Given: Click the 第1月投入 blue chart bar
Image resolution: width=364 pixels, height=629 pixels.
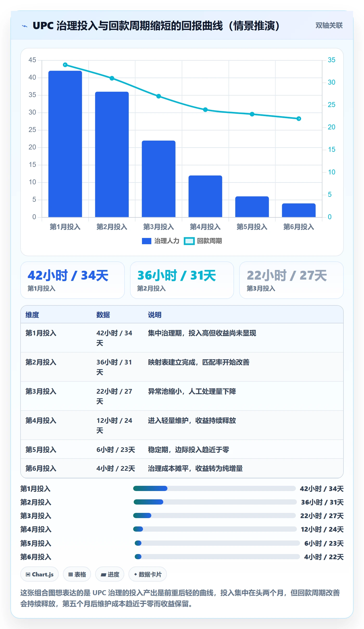Looking at the screenshot, I should click(65, 144).
